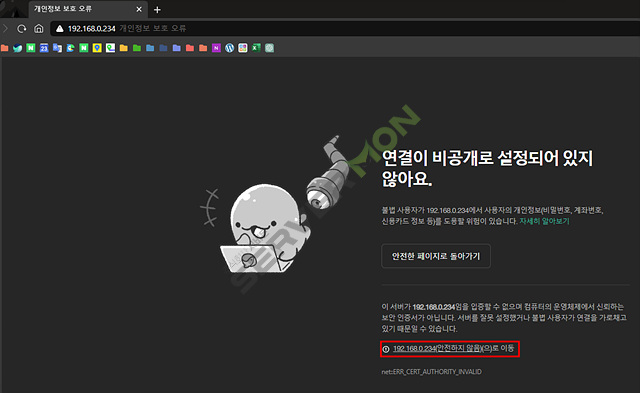Click the warning triangle in the address bar
This screenshot has height=393, width=640.
pyautogui.click(x=60, y=29)
